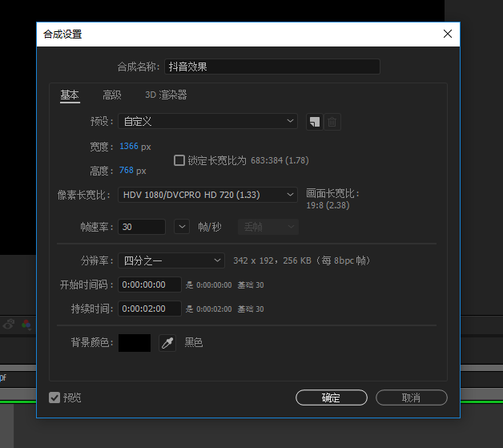The width and height of the screenshot is (503, 448).
Task: Open the preset dropdown
Action: (x=207, y=122)
